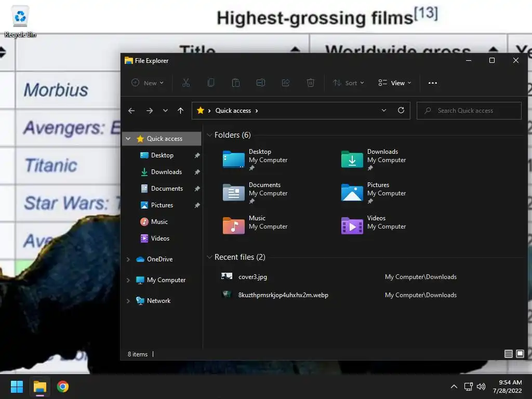Select Documents in navigation pane
The height and width of the screenshot is (399, 532).
click(x=167, y=188)
